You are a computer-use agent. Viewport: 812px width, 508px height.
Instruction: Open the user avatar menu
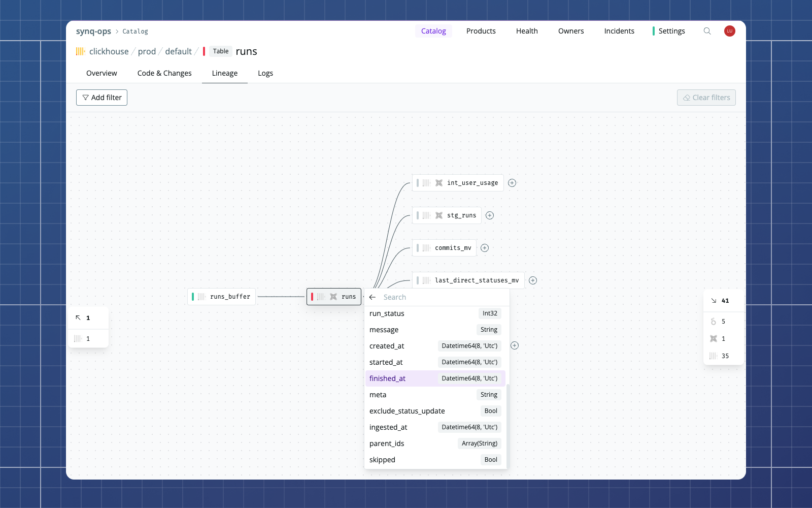[x=729, y=31]
